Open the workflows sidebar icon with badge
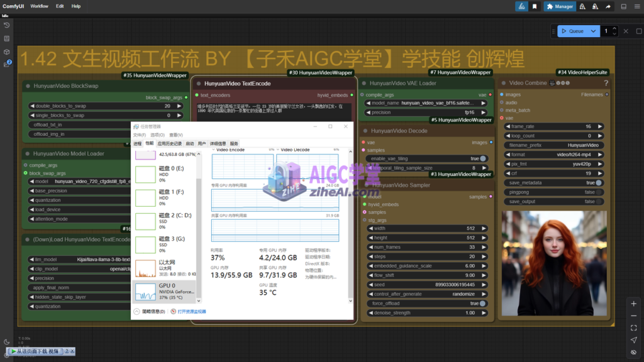This screenshot has width=644, height=362. coord(7,64)
